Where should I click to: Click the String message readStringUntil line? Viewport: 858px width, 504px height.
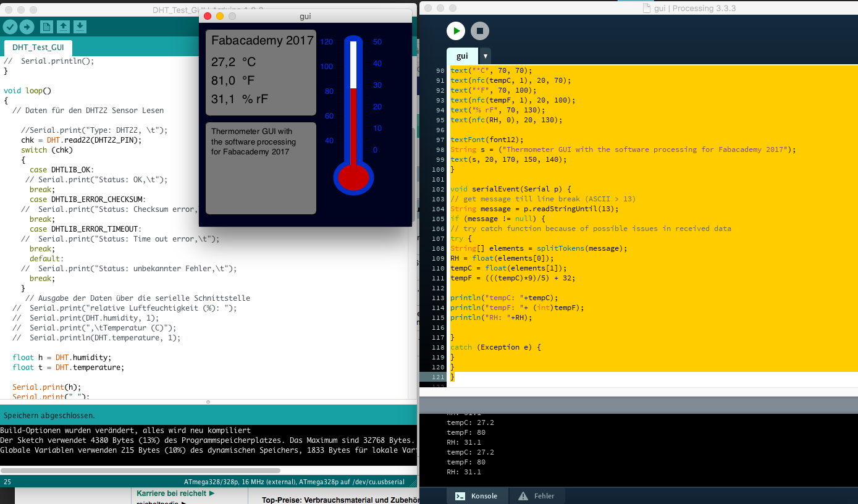(534, 209)
